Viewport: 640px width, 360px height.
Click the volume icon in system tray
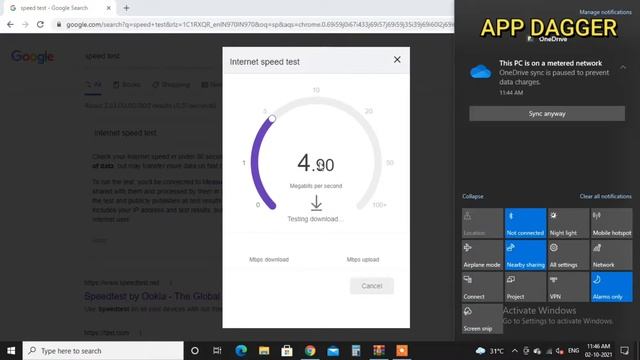pyautogui.click(x=560, y=351)
